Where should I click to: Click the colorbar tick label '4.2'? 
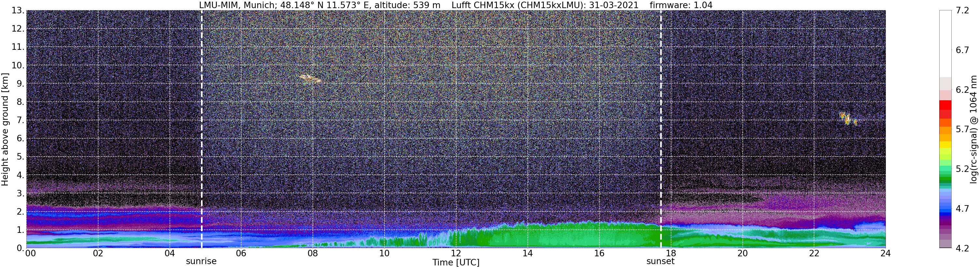962,248
